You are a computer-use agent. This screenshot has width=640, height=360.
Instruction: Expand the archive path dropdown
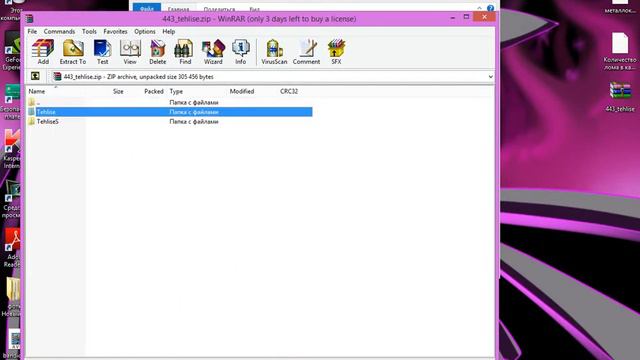tap(490, 77)
